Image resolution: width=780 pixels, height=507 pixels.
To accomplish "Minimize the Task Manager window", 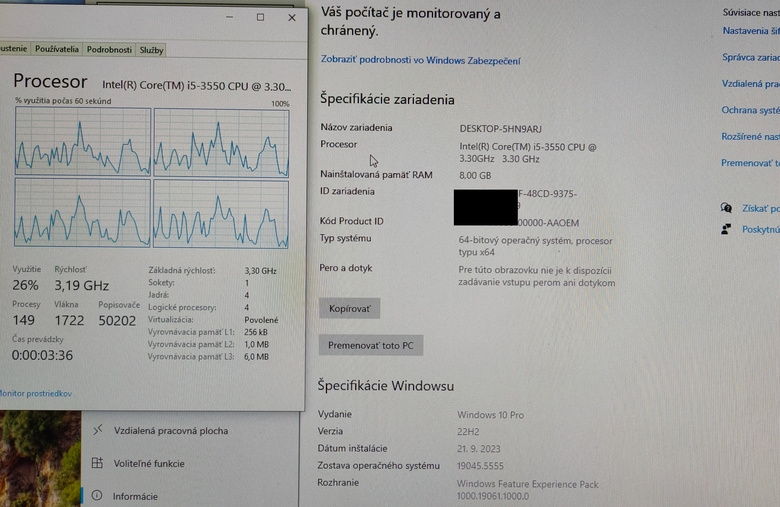I will coord(229,17).
